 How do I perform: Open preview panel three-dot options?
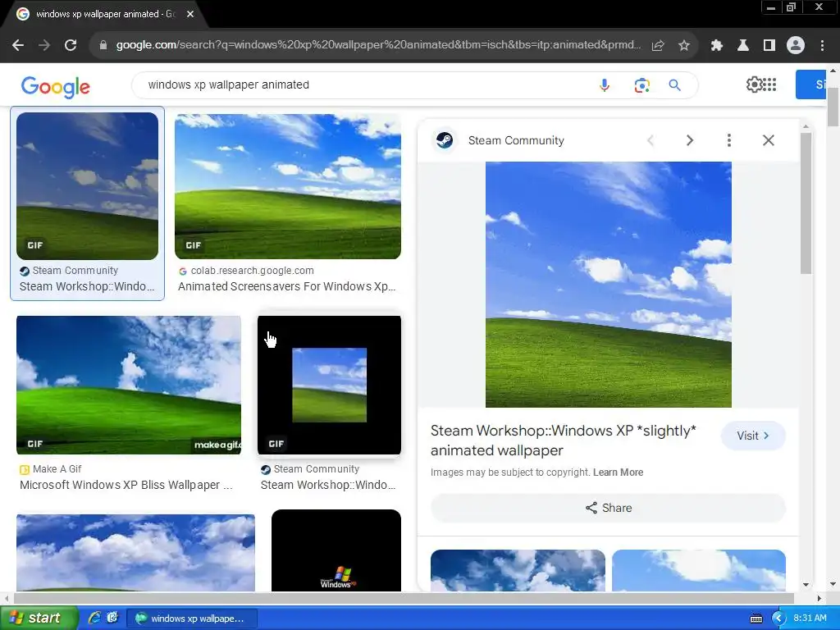tap(729, 140)
